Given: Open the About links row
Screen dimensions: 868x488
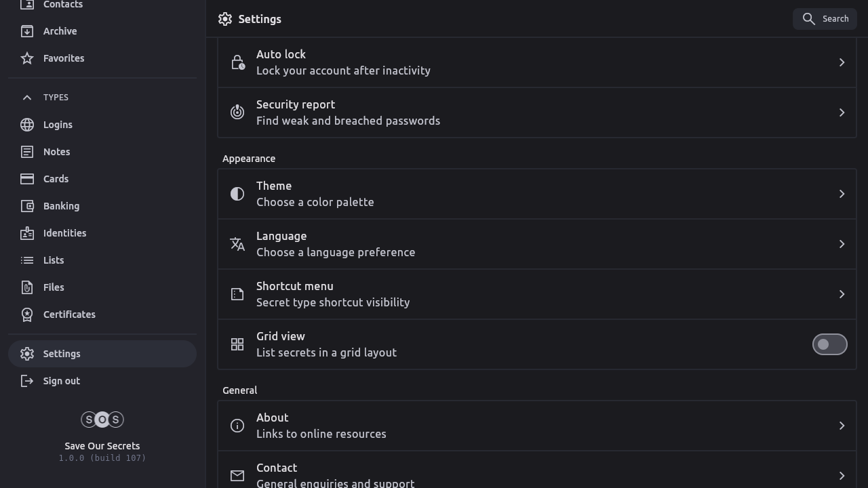Looking at the screenshot, I should 536,426.
